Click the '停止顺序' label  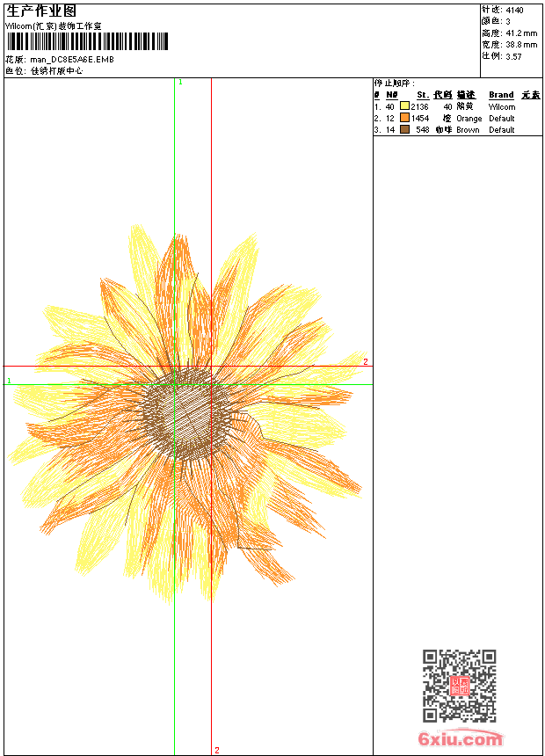pos(394,84)
